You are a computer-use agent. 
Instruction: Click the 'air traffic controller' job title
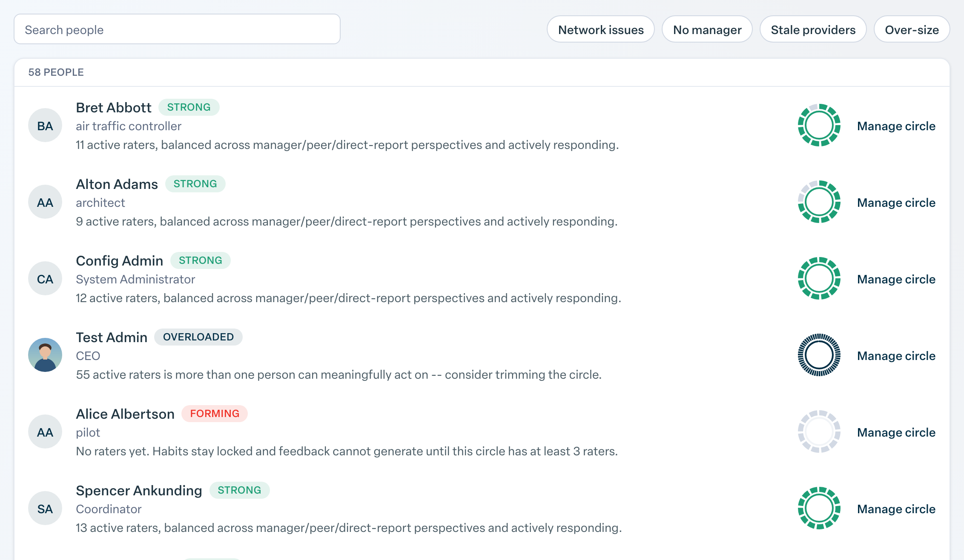pyautogui.click(x=129, y=126)
